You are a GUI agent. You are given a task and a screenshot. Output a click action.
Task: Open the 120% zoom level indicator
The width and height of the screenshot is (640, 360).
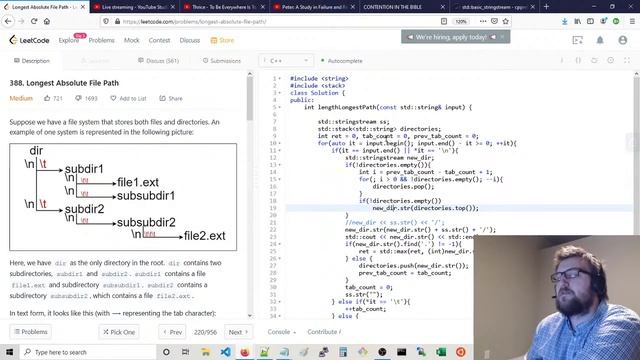[x=461, y=21]
